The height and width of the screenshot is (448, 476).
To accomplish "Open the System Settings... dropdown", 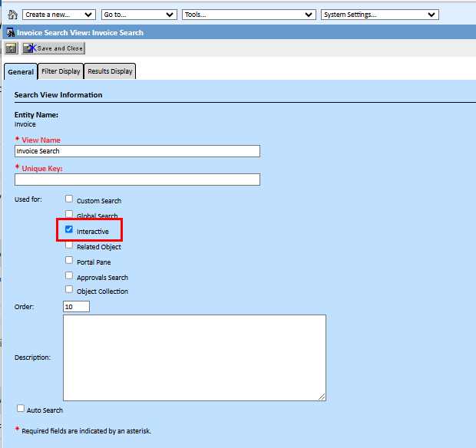I will (379, 15).
